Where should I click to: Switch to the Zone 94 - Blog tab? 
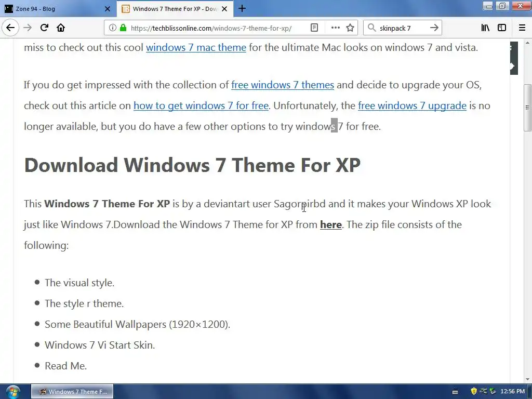pyautogui.click(x=58, y=9)
